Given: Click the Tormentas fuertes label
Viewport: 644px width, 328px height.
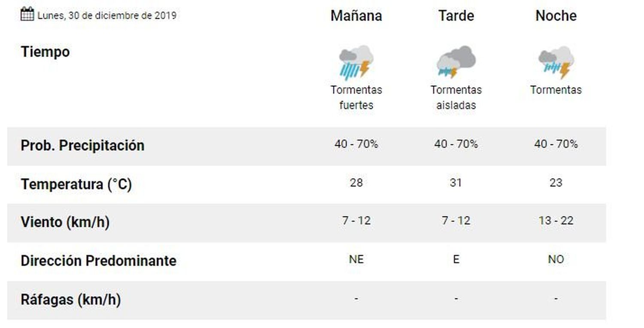Looking at the screenshot, I should point(356,97).
